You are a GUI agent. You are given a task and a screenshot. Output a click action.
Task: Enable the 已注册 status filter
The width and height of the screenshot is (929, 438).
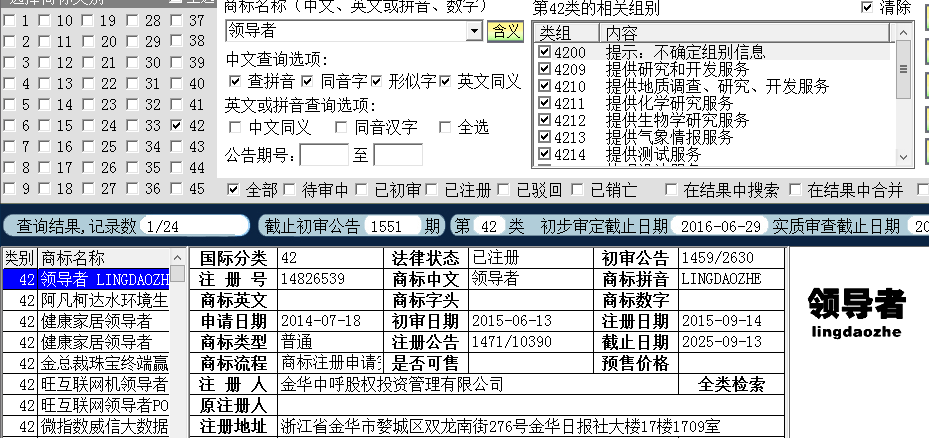pyautogui.click(x=431, y=190)
